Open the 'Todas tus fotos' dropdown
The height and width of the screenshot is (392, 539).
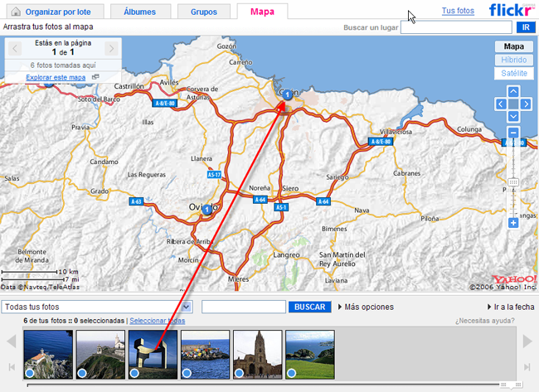click(x=97, y=307)
